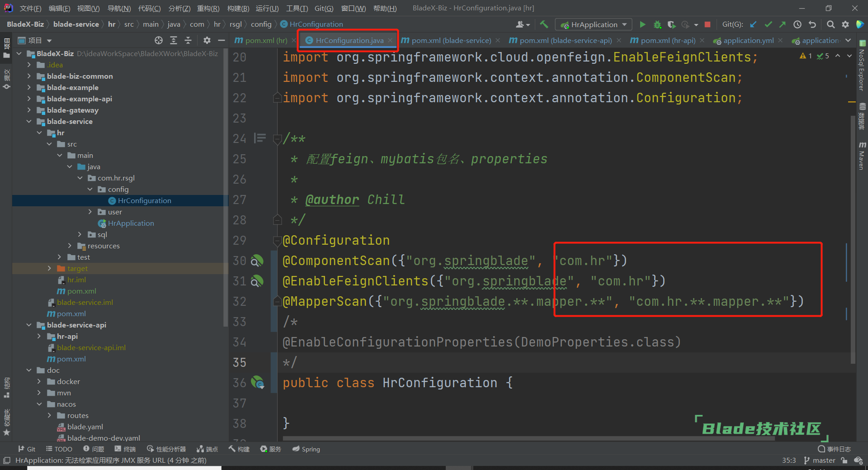Run with coverage icon
The image size is (868, 470).
pyautogui.click(x=671, y=24)
